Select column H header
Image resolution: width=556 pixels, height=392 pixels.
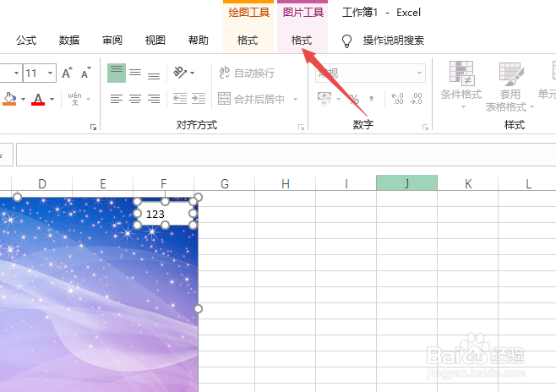(285, 183)
